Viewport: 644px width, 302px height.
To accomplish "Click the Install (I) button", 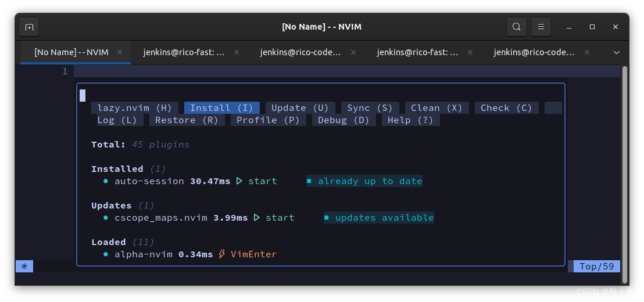I will (x=222, y=108).
